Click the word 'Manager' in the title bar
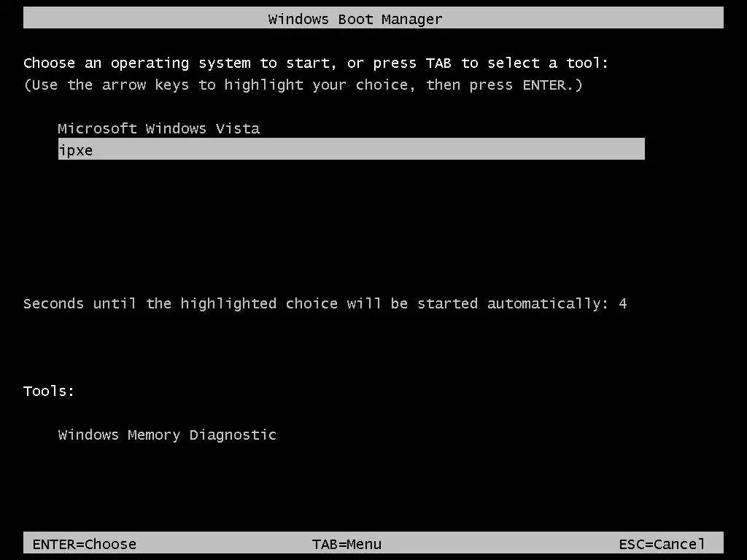Viewport: 747px width, 560px height. 411,20
